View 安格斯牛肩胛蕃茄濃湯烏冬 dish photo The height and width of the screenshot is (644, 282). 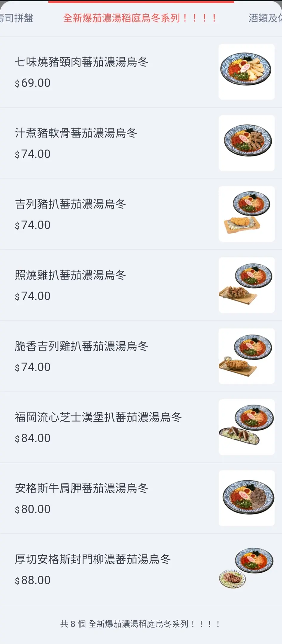click(x=247, y=498)
